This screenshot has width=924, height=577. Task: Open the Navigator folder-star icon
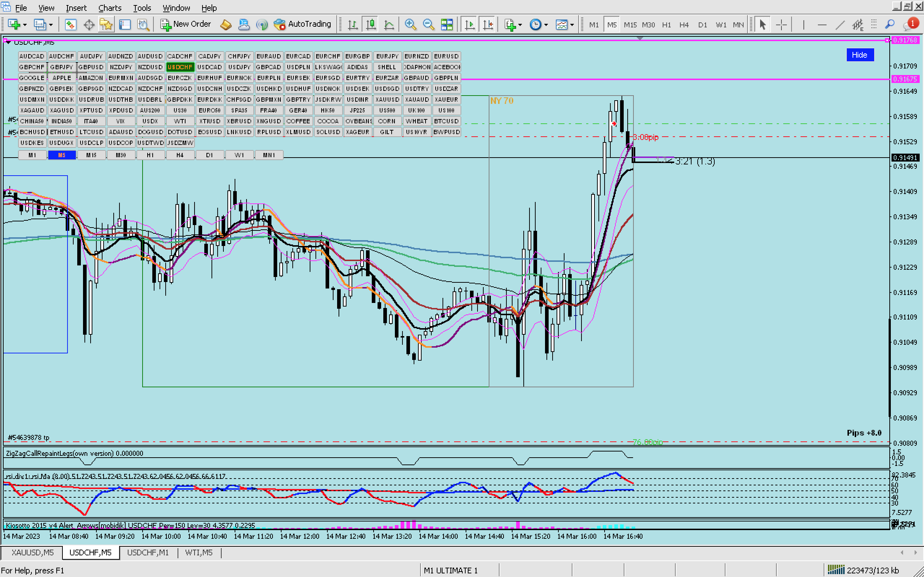(106, 25)
